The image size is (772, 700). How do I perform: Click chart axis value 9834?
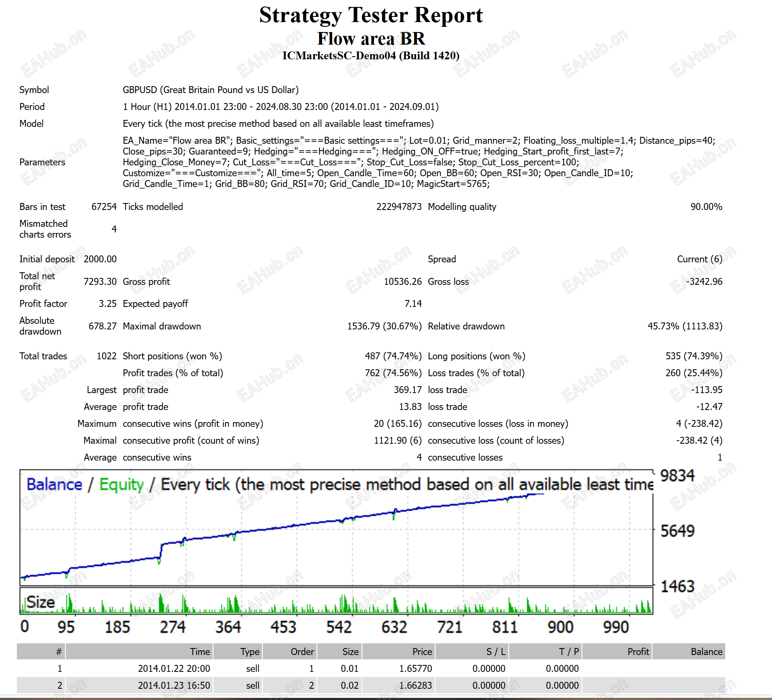pos(677,475)
